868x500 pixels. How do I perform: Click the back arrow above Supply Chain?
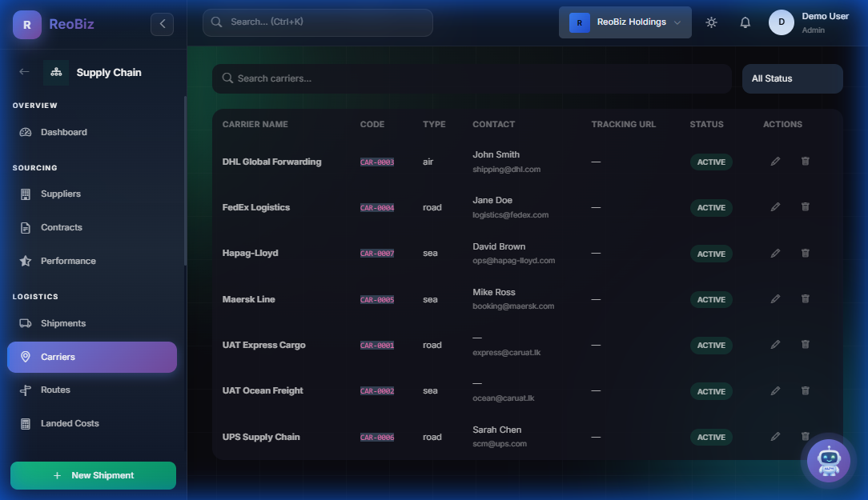22,72
